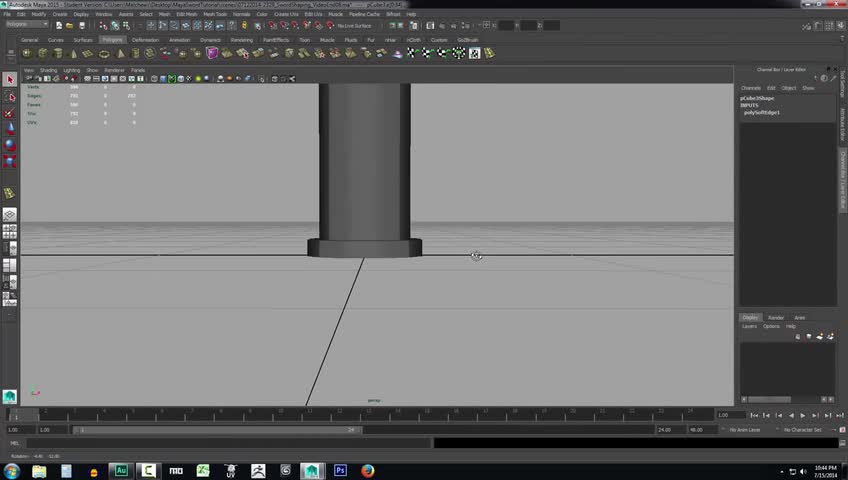Open the Create UVs menu
The width and height of the screenshot is (848, 480).
point(286,14)
